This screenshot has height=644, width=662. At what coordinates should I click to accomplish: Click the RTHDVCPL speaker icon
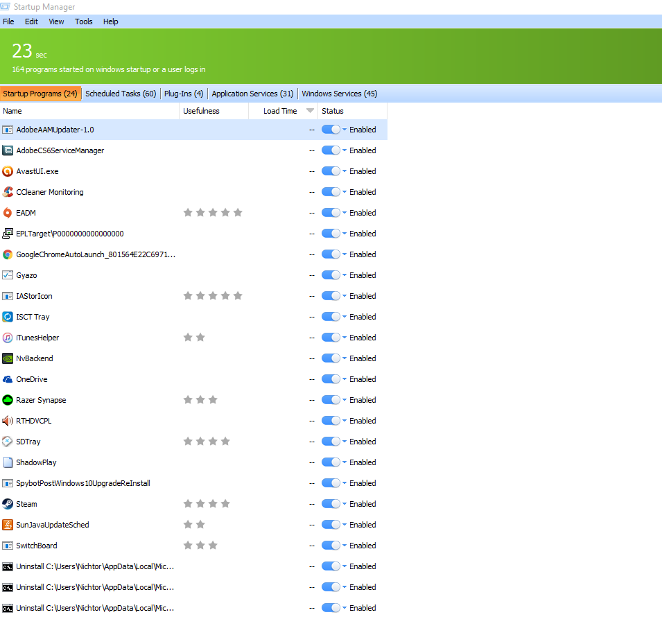[8, 421]
